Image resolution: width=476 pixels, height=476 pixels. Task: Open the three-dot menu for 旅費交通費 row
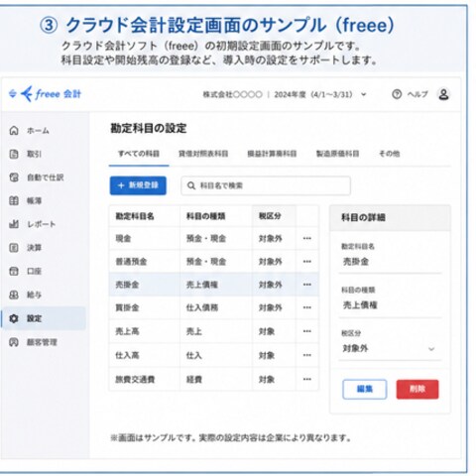coord(307,379)
